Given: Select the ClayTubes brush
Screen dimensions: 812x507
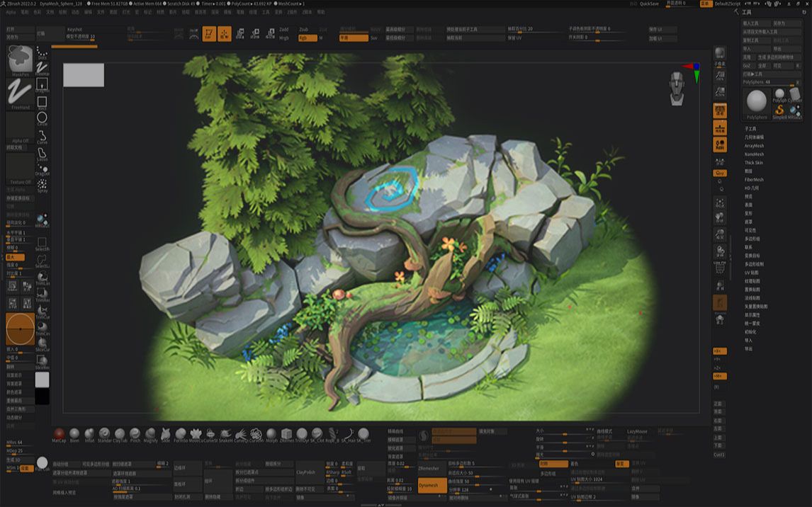Looking at the screenshot, I should click(120, 434).
